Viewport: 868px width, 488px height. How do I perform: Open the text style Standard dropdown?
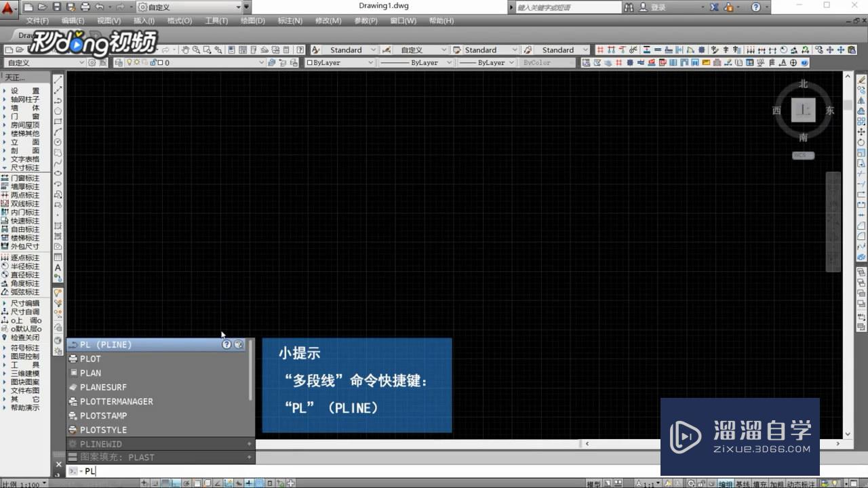349,49
